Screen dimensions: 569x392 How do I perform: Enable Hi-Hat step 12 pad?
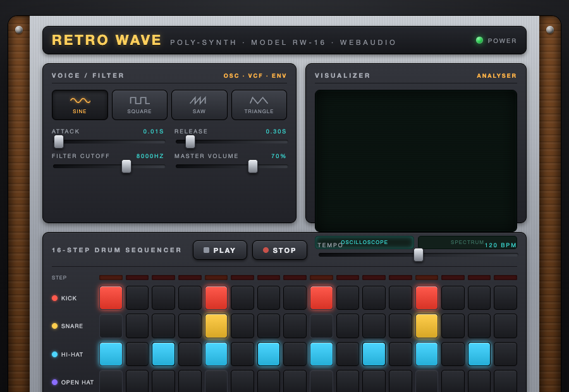[400, 354]
